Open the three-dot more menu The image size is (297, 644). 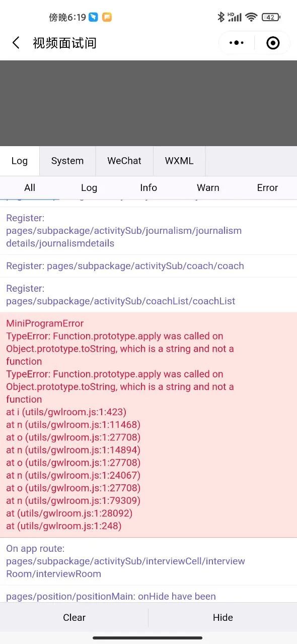pos(237,43)
